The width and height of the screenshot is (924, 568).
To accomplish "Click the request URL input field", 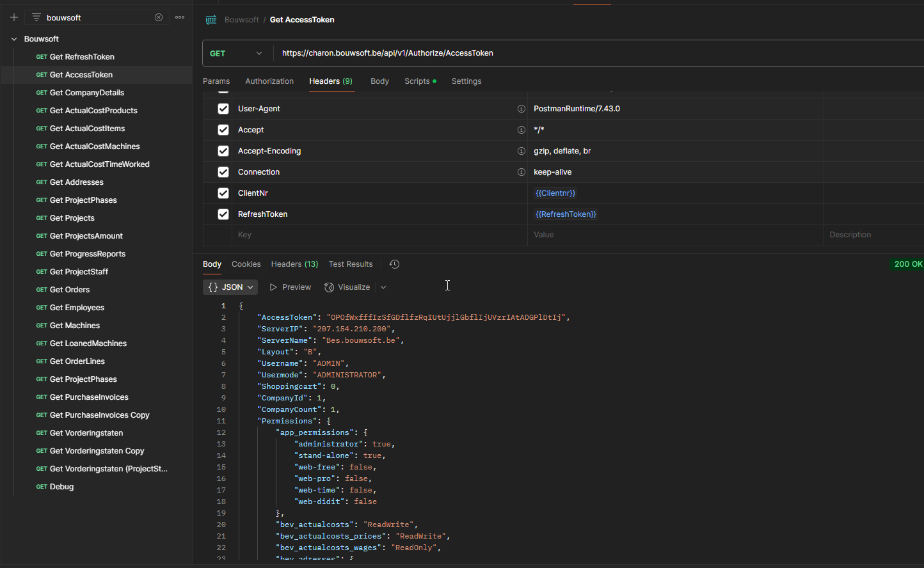I will 599,53.
